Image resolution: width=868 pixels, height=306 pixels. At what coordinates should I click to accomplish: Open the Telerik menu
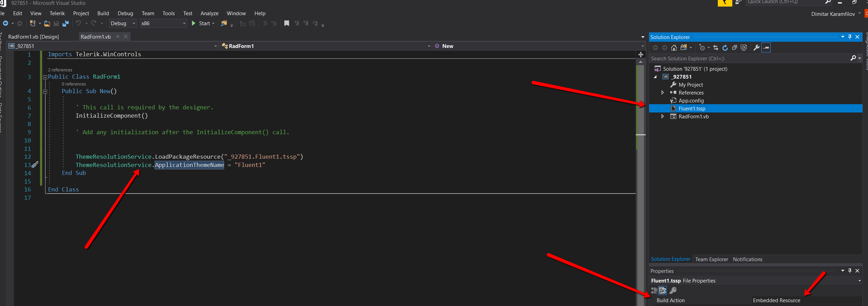click(57, 13)
